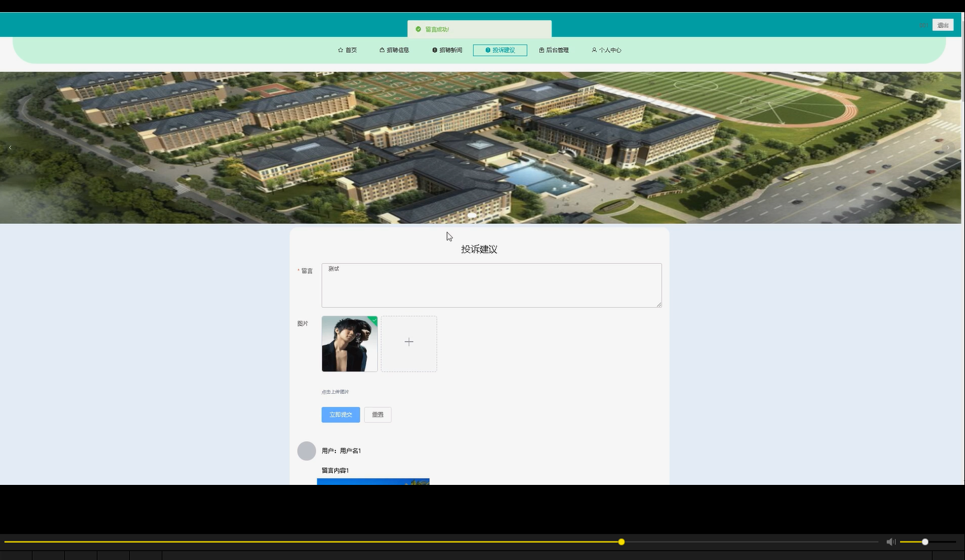Image resolution: width=965 pixels, height=560 pixels.
Task: Click the 立即提交 submit button
Action: [x=341, y=414]
